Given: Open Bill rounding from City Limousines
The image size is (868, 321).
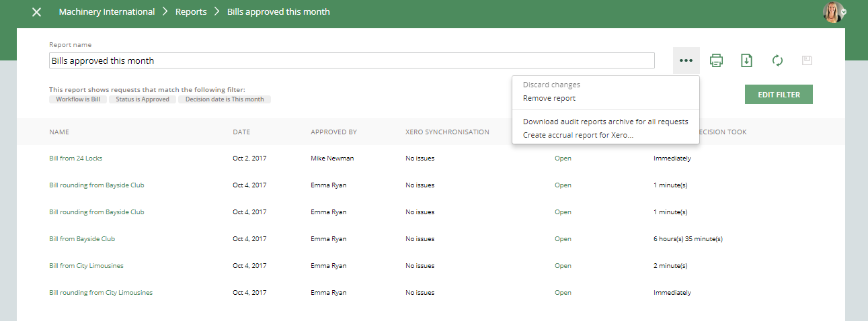Looking at the screenshot, I should pyautogui.click(x=101, y=293).
